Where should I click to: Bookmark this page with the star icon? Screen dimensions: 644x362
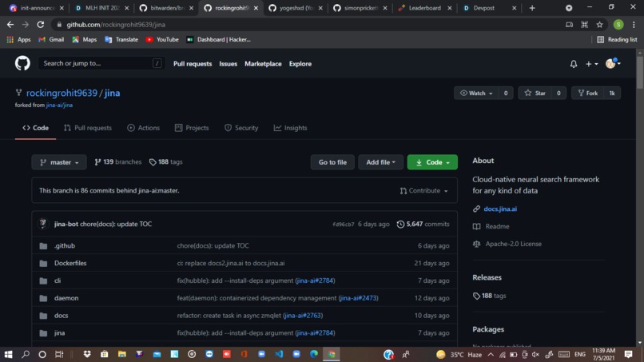click(599, 25)
